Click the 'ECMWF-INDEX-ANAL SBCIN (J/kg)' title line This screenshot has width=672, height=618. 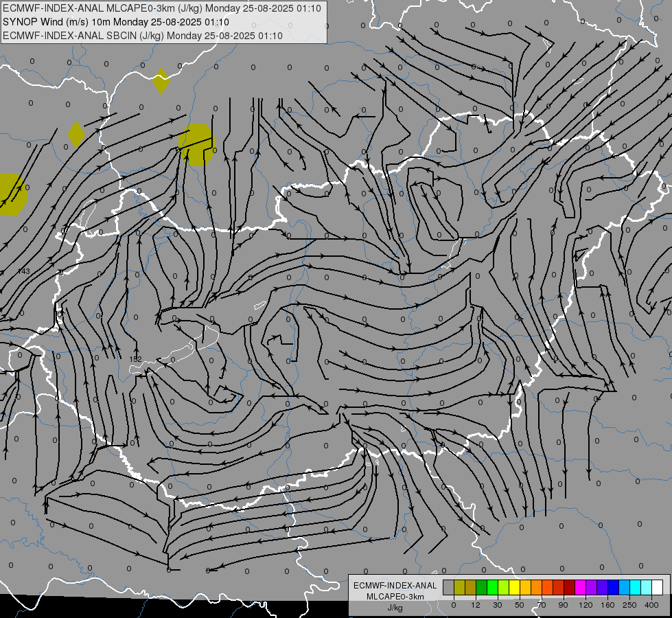click(143, 36)
